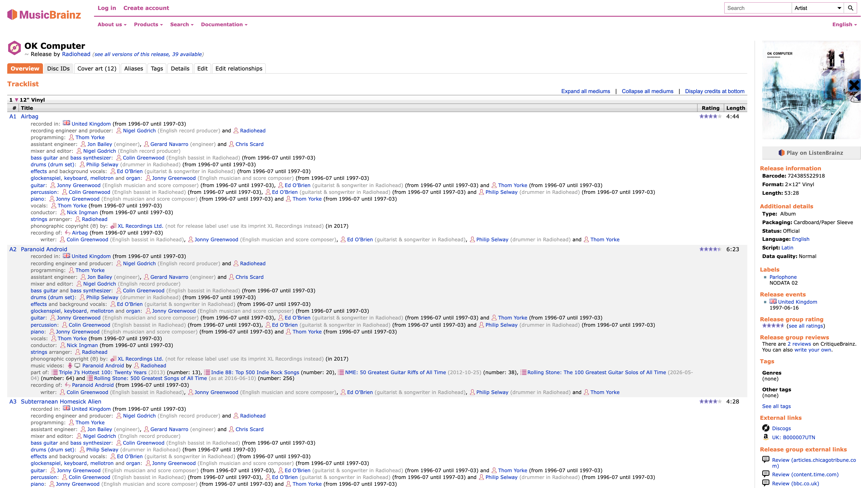Click the Discogs icon in External links

point(766,428)
